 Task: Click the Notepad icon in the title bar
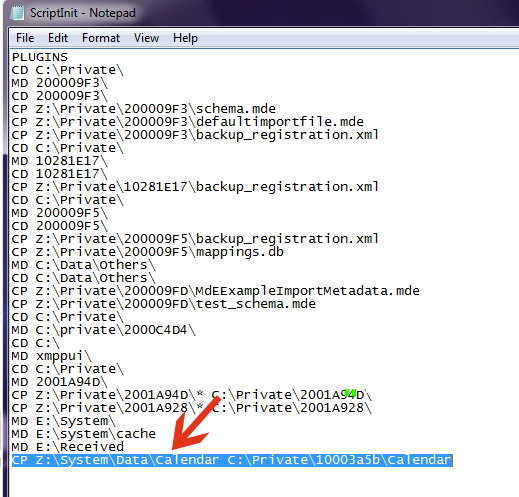point(18,13)
